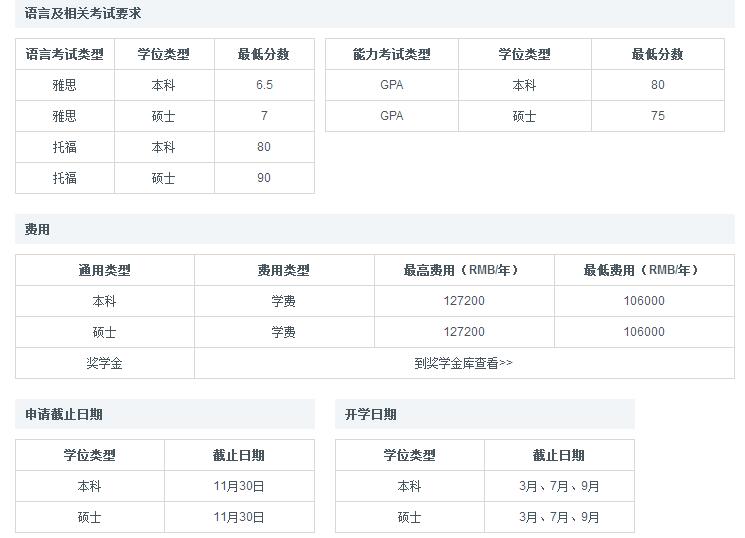The image size is (745, 538).
Task: Click the TOEFL minimum score 90 cell
Action: point(264,178)
